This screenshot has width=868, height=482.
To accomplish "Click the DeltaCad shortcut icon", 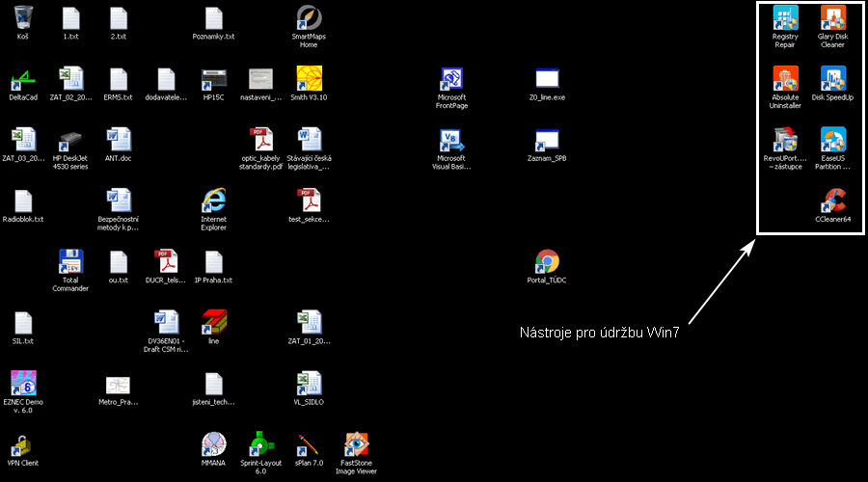I will click(x=23, y=79).
